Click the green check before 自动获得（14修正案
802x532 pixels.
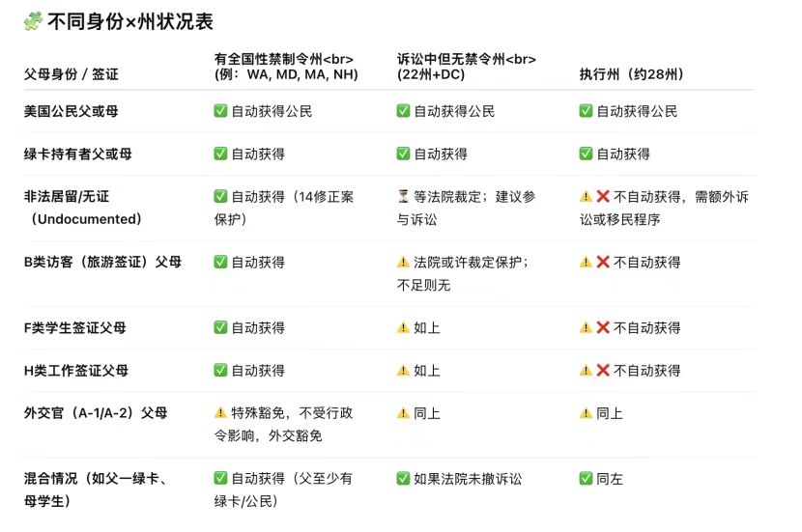tap(220, 197)
